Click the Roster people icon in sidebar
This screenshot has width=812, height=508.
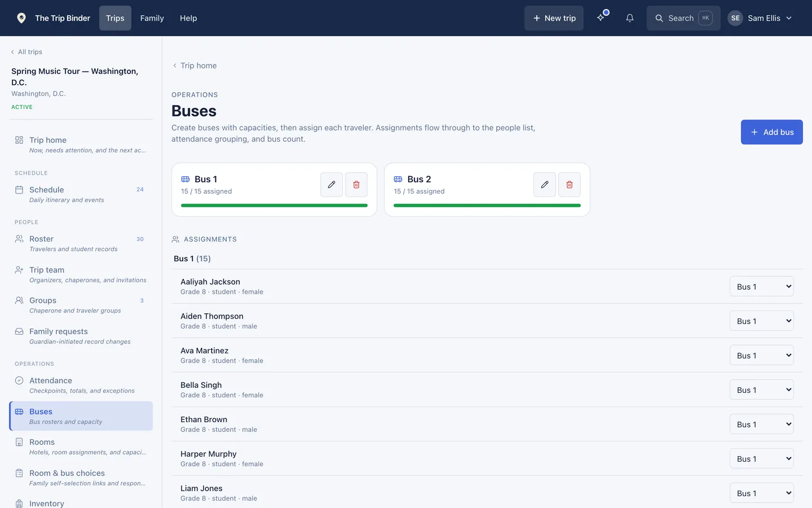point(19,239)
